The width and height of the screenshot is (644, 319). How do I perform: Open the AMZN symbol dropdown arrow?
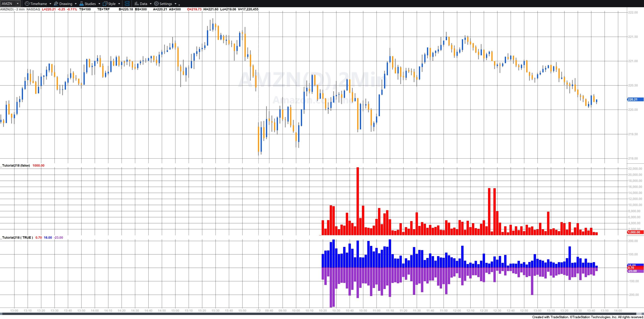coord(18,4)
